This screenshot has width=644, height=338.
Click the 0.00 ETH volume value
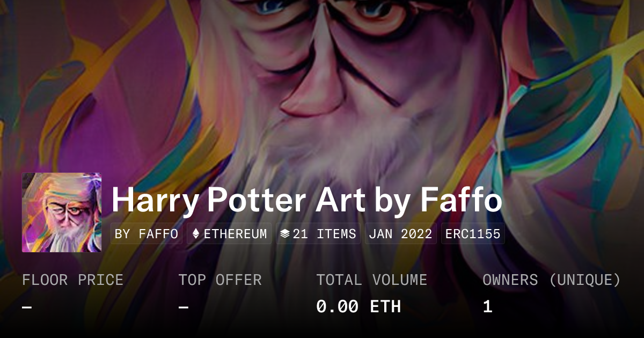(x=358, y=307)
